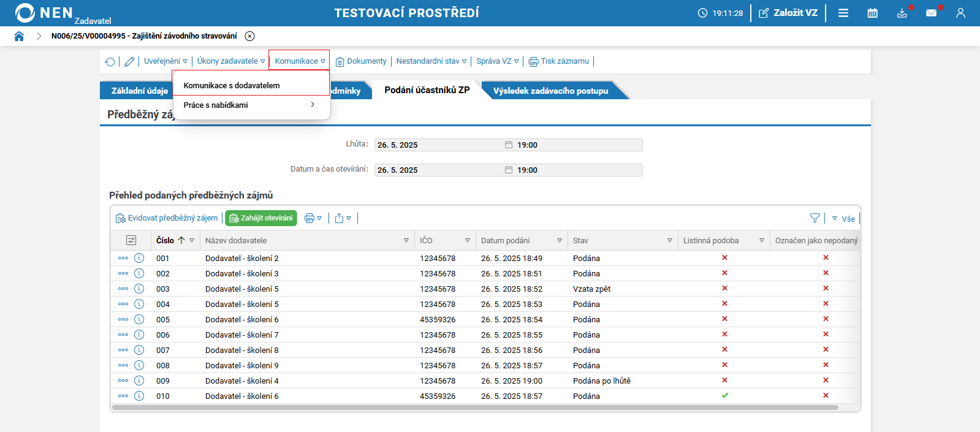Screen dimensions: 980x432
Task: Open Dokumenty
Action: 361,61
